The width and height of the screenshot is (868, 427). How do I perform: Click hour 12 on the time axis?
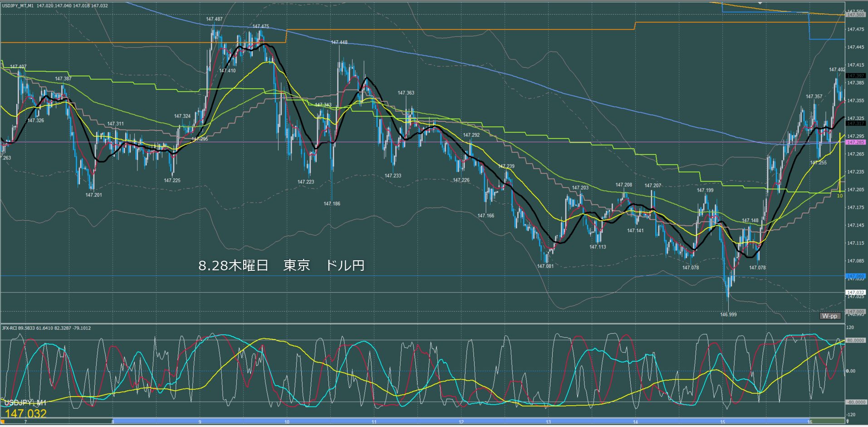tap(461, 422)
